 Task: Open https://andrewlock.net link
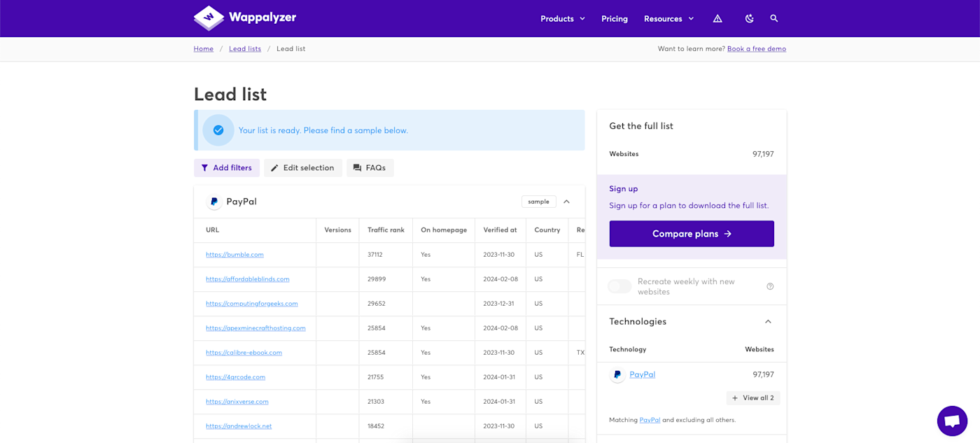239,426
